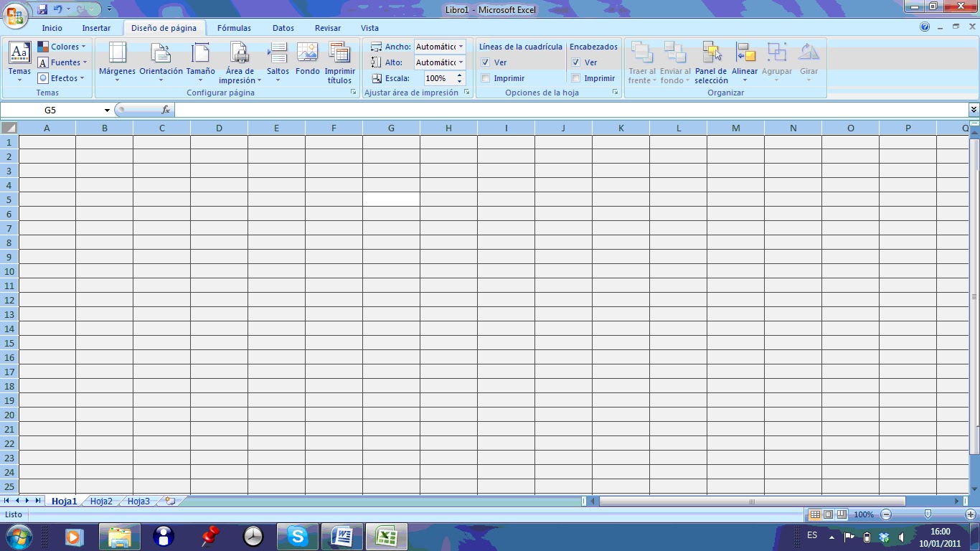Viewport: 980px width, 551px height.
Task: Switch to Normal view in status bar
Action: tap(815, 514)
